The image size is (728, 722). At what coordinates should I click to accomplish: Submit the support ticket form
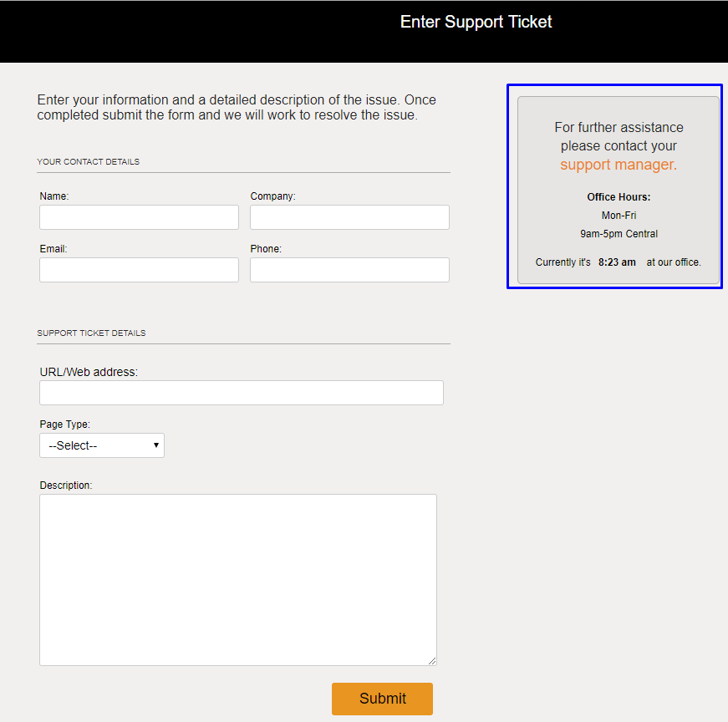point(382,699)
